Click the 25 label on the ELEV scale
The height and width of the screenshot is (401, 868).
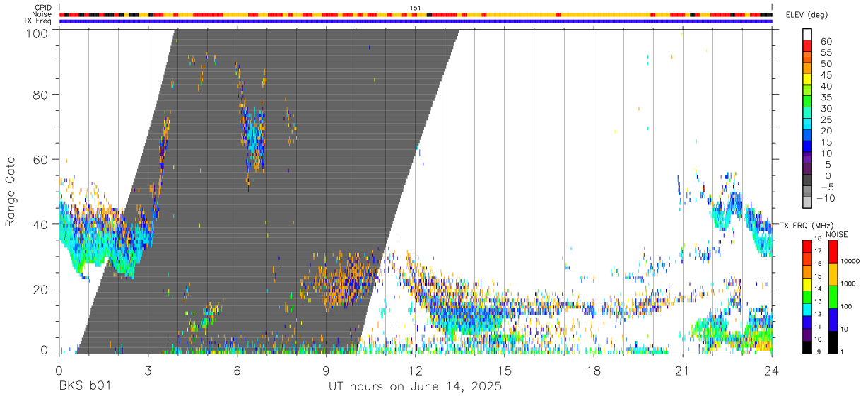(x=826, y=120)
